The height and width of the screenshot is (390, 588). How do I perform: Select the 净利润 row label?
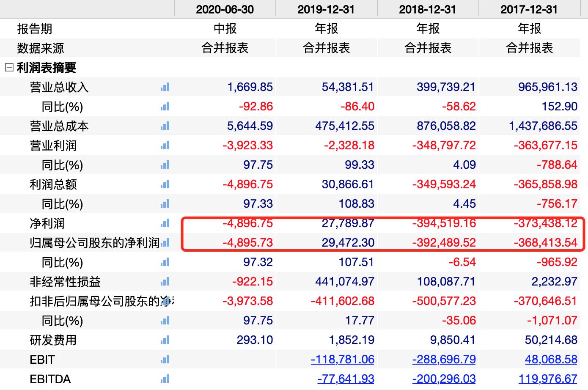click(x=47, y=223)
